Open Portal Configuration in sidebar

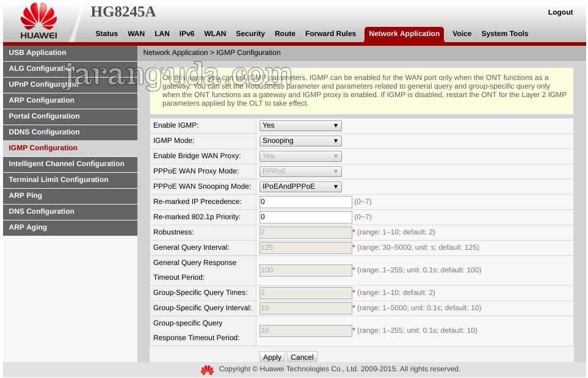[70, 116]
